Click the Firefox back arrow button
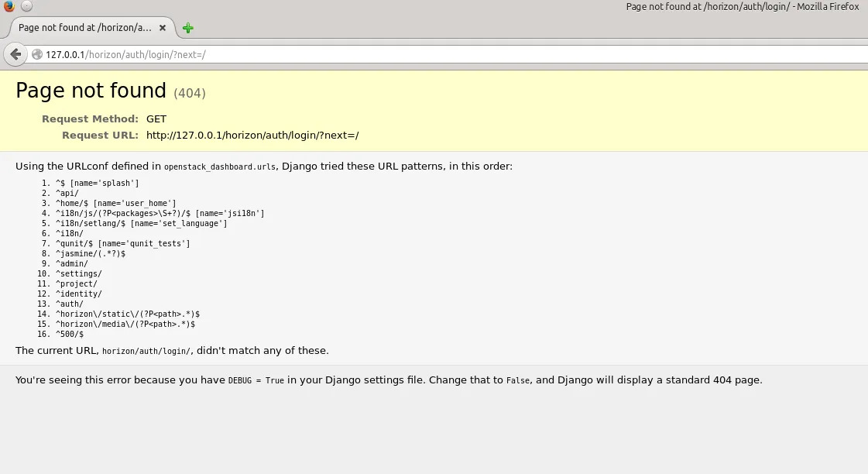 click(x=15, y=54)
